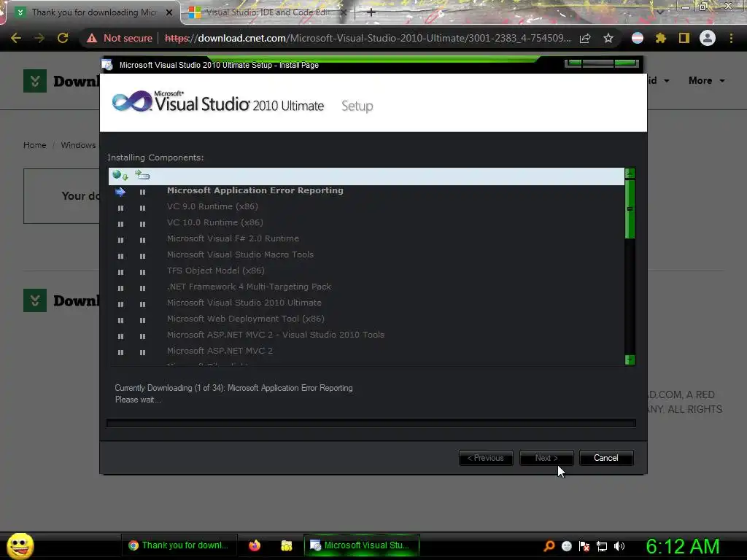
Task: Reload the CNET download page
Action: click(63, 38)
